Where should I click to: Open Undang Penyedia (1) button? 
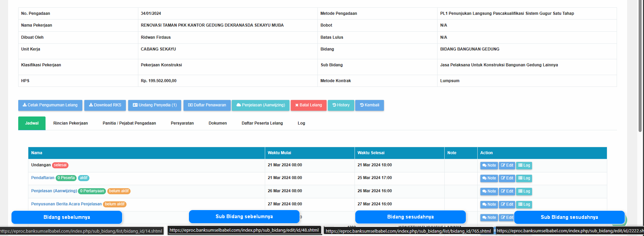click(155, 105)
